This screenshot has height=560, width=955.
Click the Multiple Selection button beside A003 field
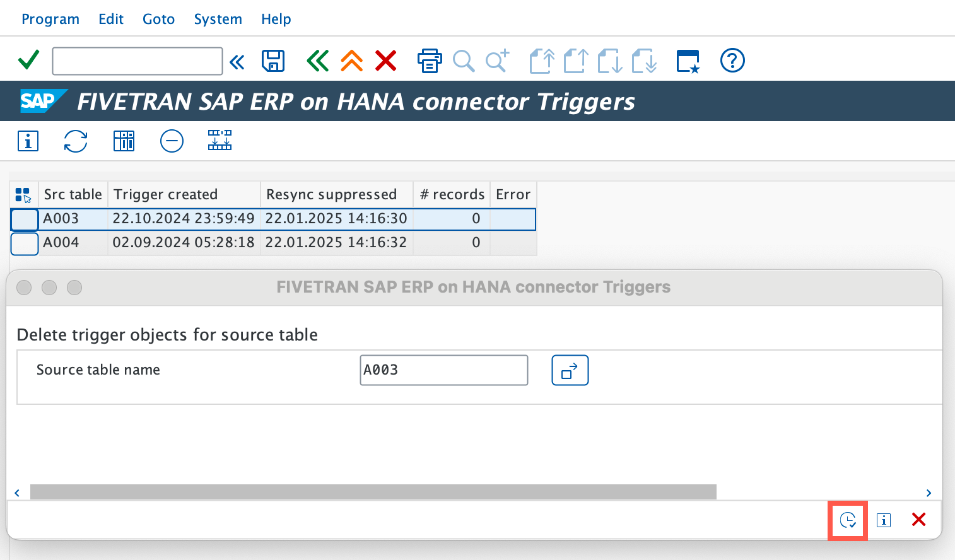coord(570,370)
